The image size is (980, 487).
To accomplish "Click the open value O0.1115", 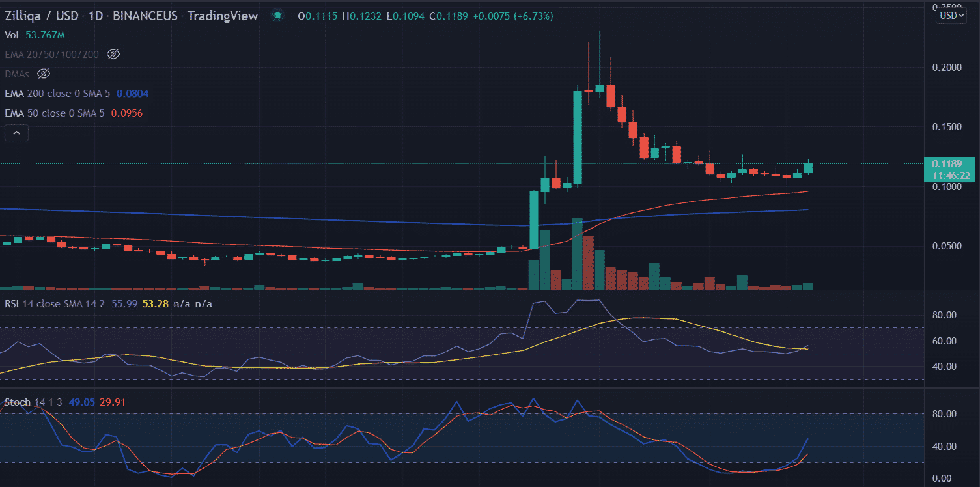I will (x=318, y=16).
